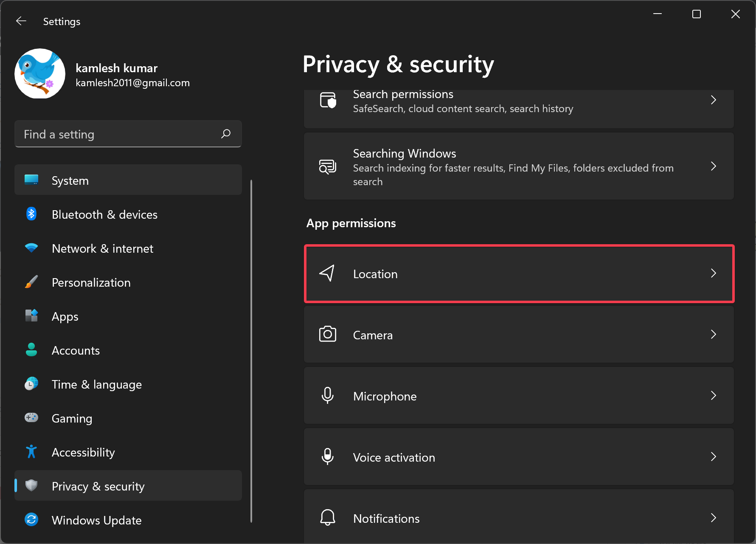Screen dimensions: 756x544
Task: Open Apps settings category
Action: (x=128, y=316)
